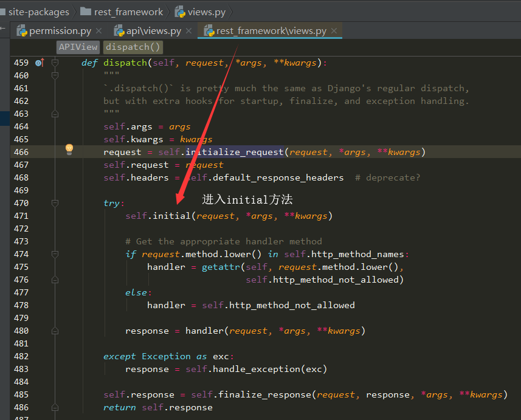Viewport: 521px width, 420px height.
Task: Click the rest_framework folder icon in the breadcrumb
Action: coord(85,12)
